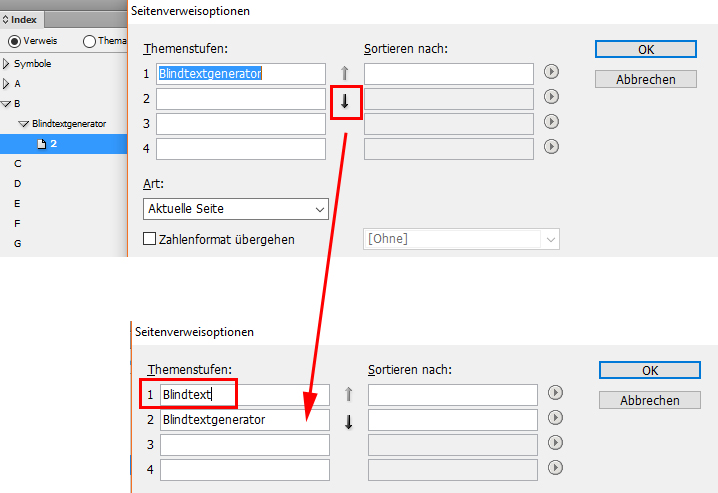The width and height of the screenshot is (718, 493).
Task: Click play-arrow icon in upper dialog row 4
Action: (551, 146)
